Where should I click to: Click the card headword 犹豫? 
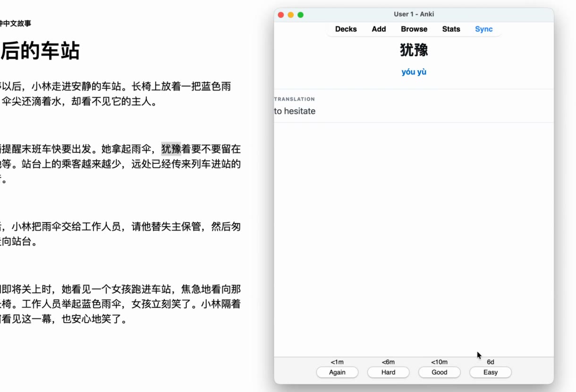pyautogui.click(x=414, y=50)
